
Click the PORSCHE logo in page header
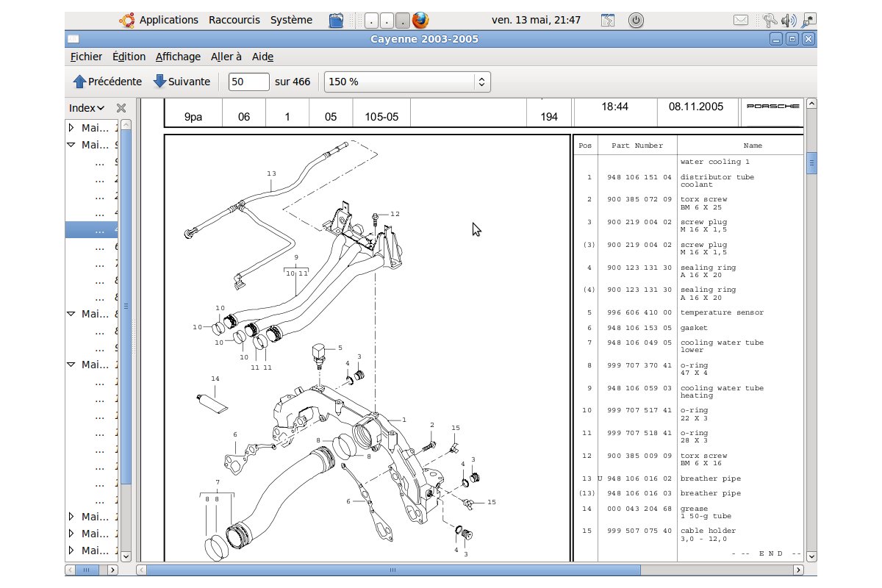click(x=772, y=107)
